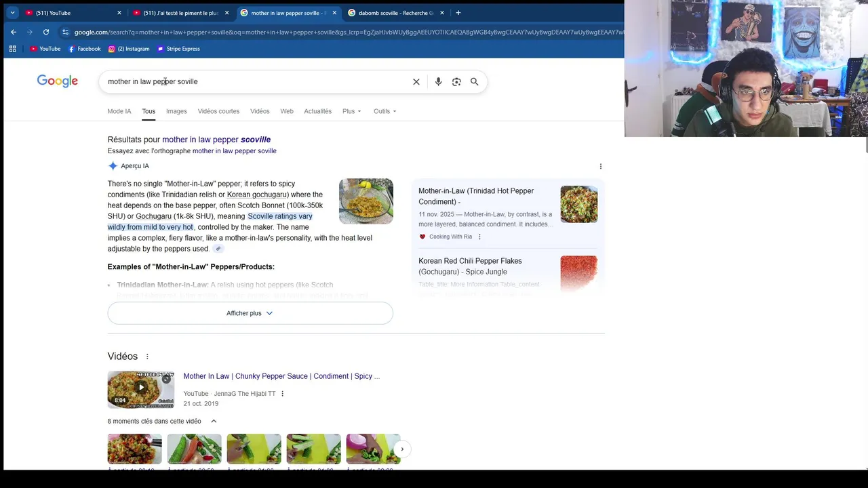Open the new tab plus button
Image resolution: width=868 pixels, height=488 pixels.
click(x=458, y=13)
